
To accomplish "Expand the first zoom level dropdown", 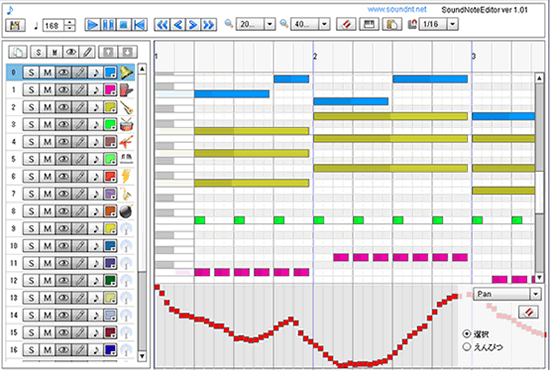I will 270,24.
